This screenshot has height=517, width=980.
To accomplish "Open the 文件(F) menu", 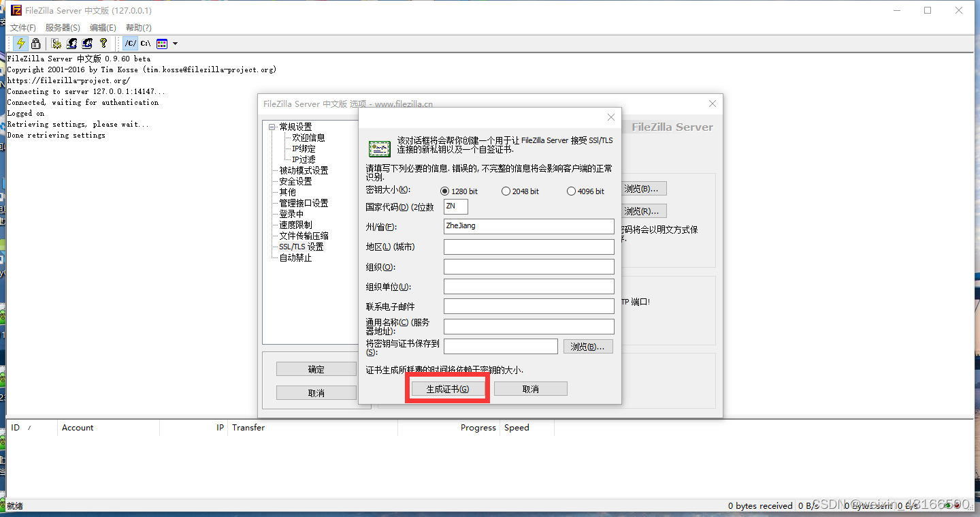I will (23, 28).
